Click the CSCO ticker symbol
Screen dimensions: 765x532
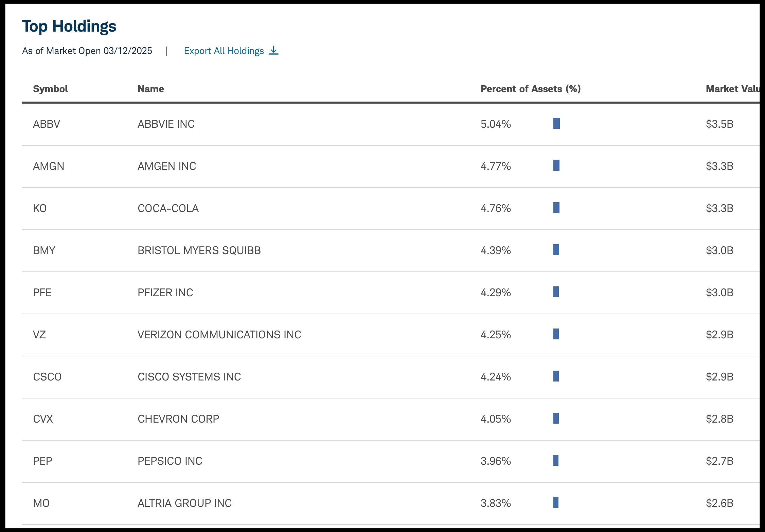coord(47,377)
